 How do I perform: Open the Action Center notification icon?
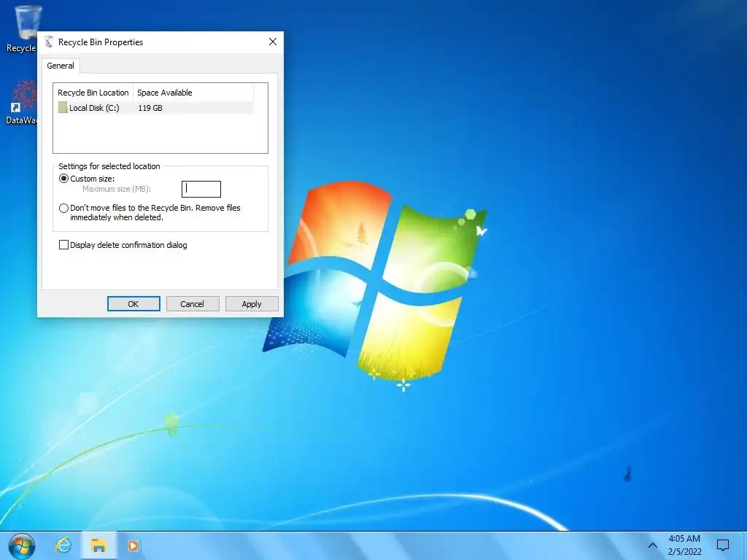pyautogui.click(x=723, y=545)
